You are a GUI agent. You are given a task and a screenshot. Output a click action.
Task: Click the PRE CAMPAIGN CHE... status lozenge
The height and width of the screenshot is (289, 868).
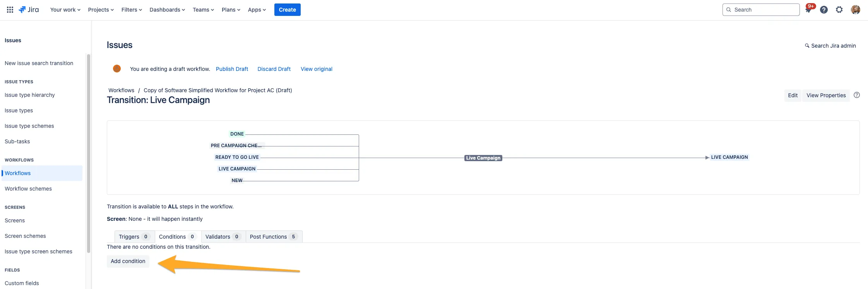click(x=236, y=146)
